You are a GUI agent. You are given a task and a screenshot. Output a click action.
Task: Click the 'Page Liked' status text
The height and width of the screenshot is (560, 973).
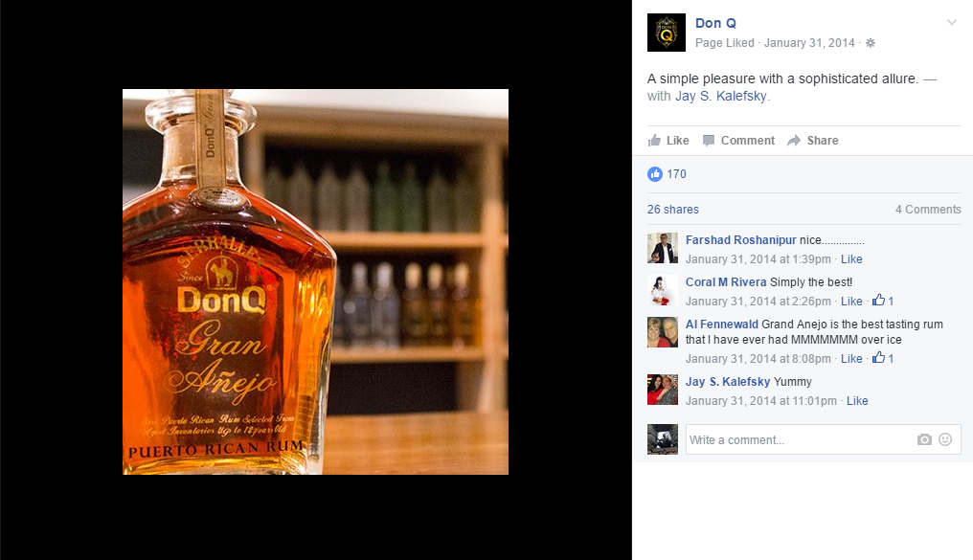pyautogui.click(x=724, y=43)
